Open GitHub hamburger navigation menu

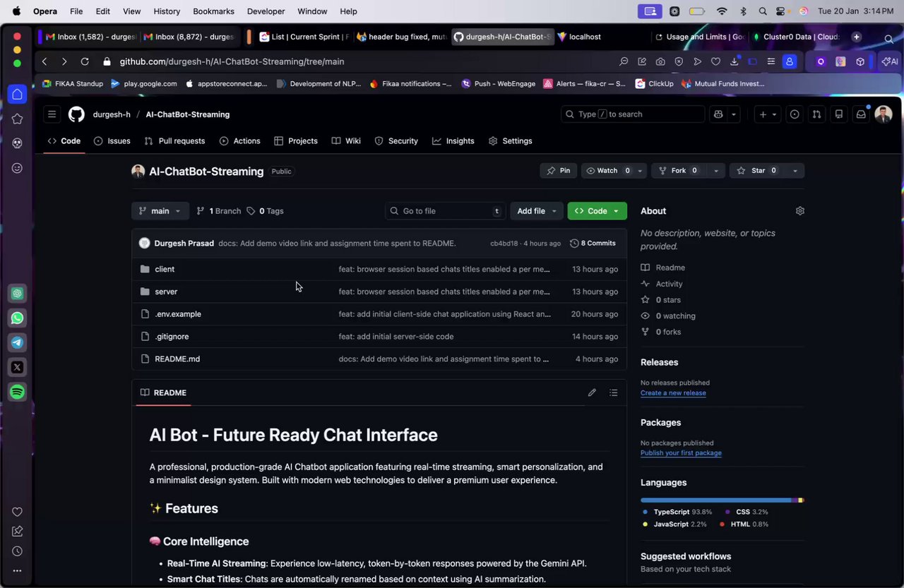52,114
